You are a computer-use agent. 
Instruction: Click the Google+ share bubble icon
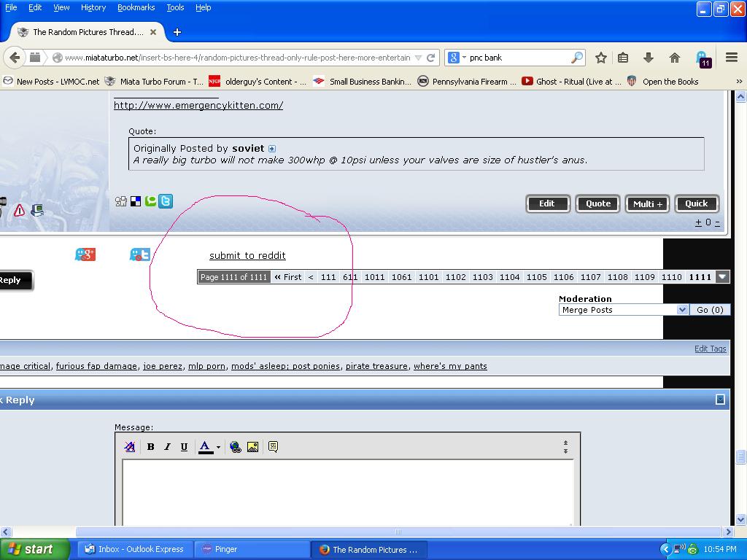click(x=85, y=254)
